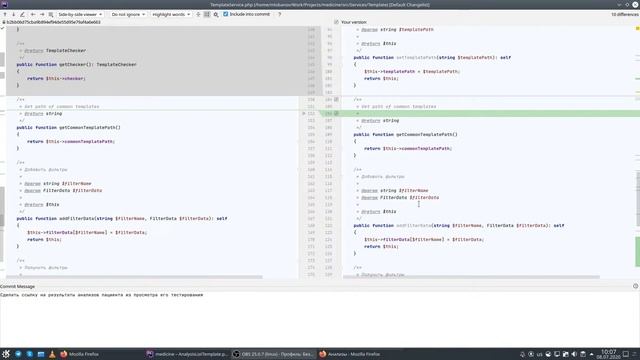Open notifications bell in system tray

522,354
